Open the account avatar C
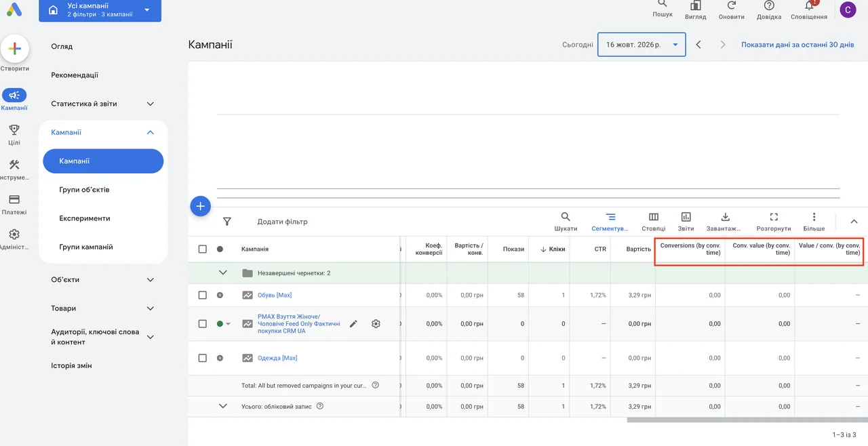 click(848, 9)
